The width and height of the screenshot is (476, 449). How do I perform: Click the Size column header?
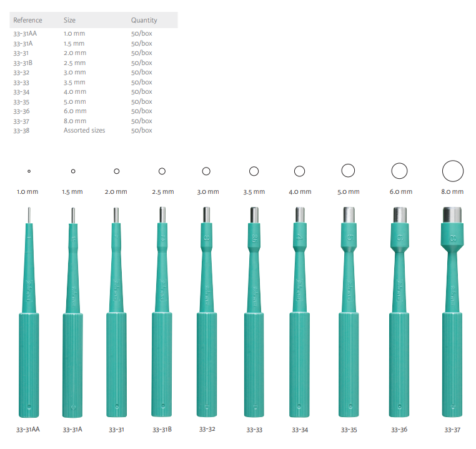(69, 20)
